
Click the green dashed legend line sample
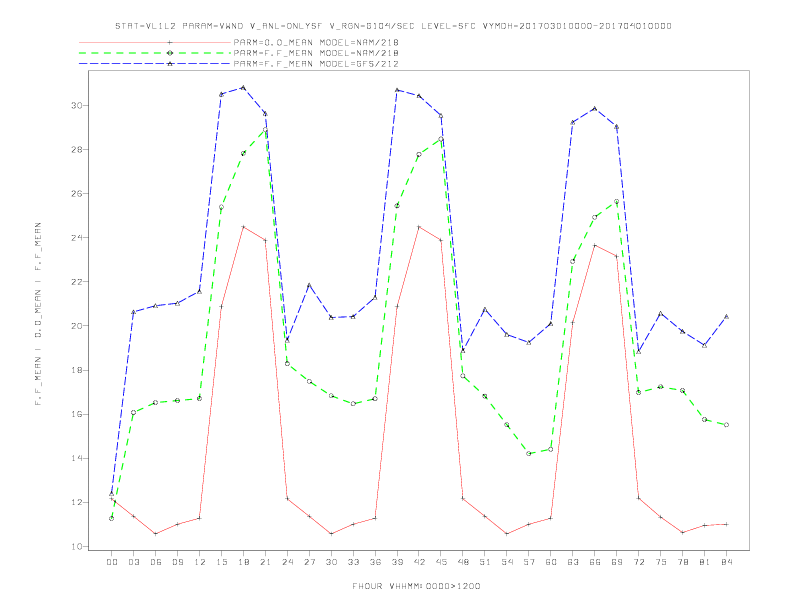click(155, 53)
